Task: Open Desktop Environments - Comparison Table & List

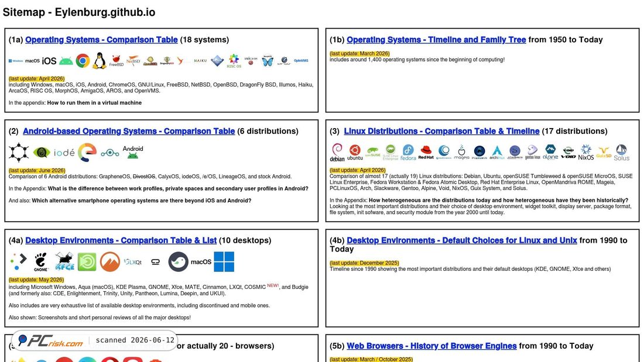Action: pos(121,240)
